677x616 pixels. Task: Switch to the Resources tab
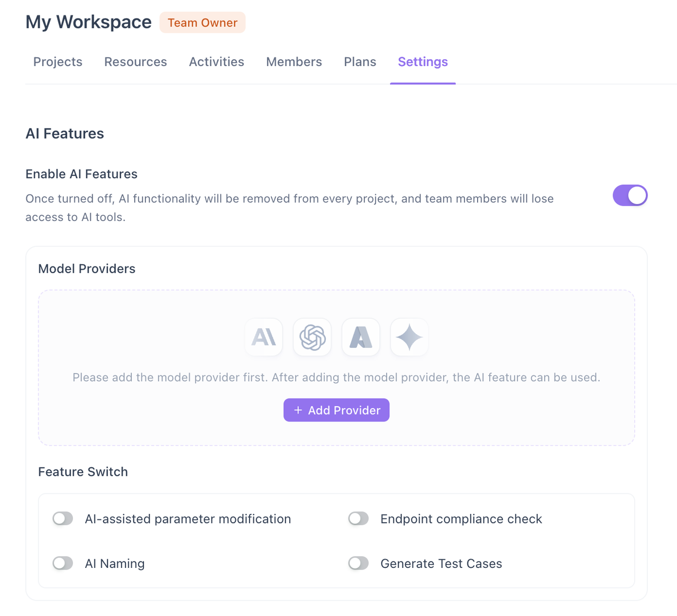point(135,62)
